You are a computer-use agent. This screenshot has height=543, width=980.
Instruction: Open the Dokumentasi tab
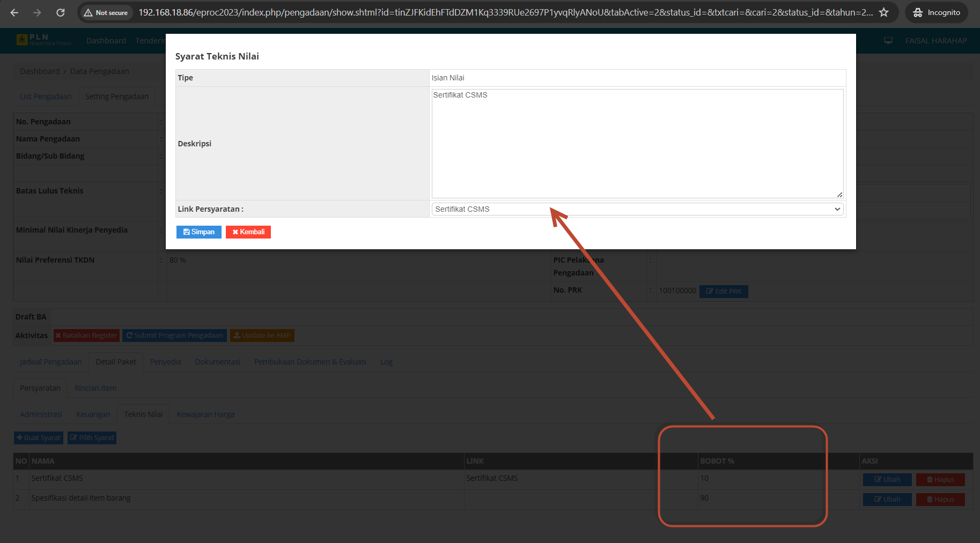[218, 362]
